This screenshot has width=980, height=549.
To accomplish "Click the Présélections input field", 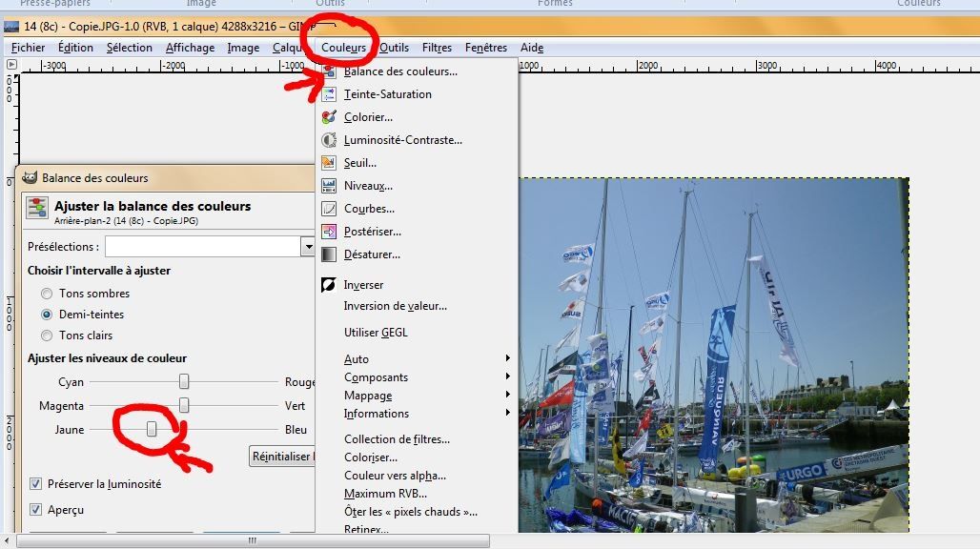I will pos(202,247).
